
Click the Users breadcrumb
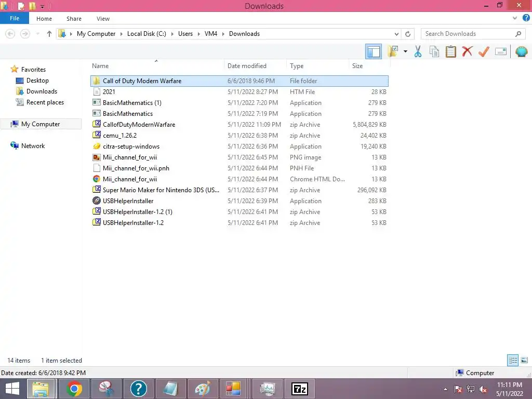(x=185, y=34)
